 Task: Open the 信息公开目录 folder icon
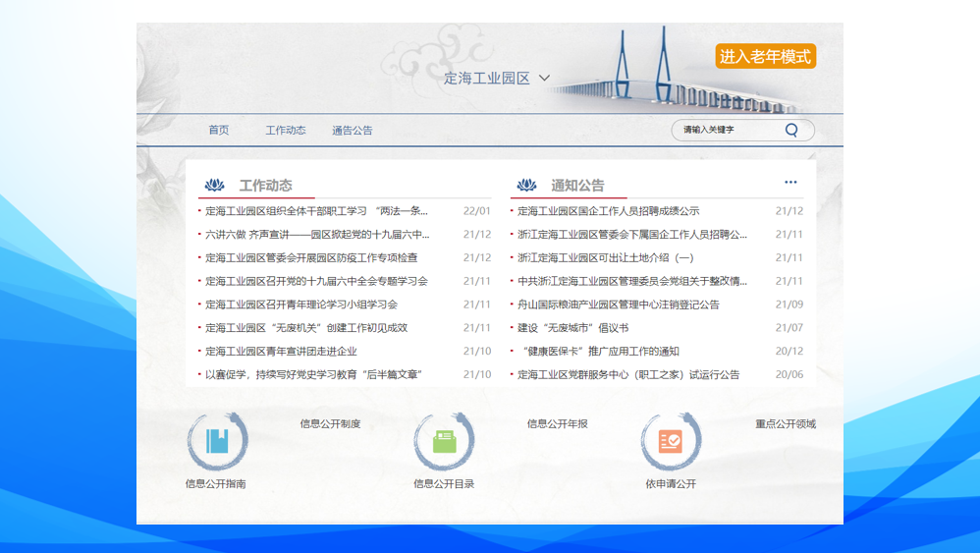[444, 442]
